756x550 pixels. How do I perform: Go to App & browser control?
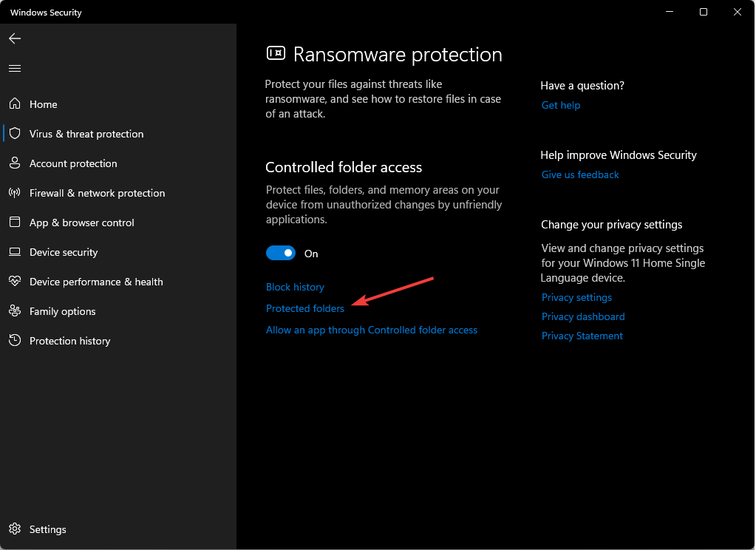click(x=81, y=223)
